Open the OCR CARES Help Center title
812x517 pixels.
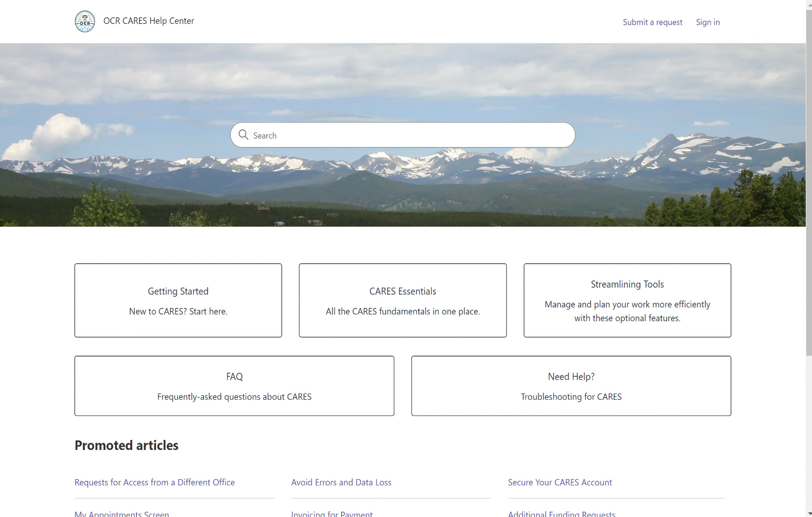[149, 21]
